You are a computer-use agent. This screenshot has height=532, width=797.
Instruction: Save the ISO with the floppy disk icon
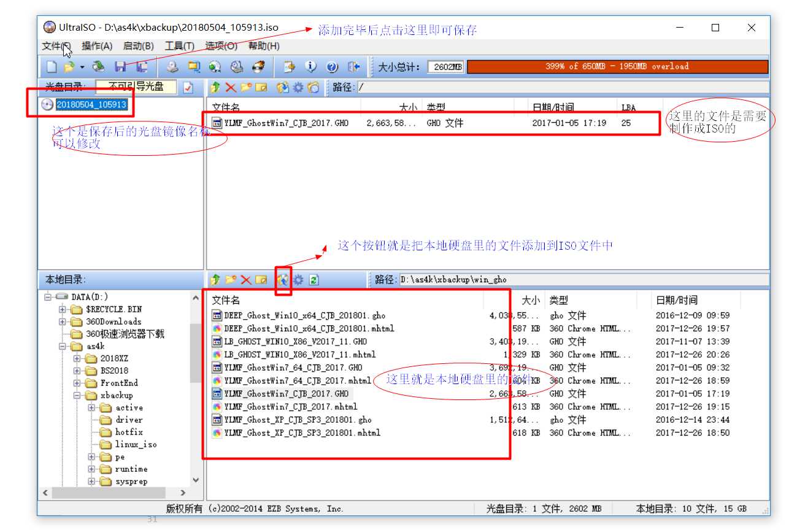point(121,66)
